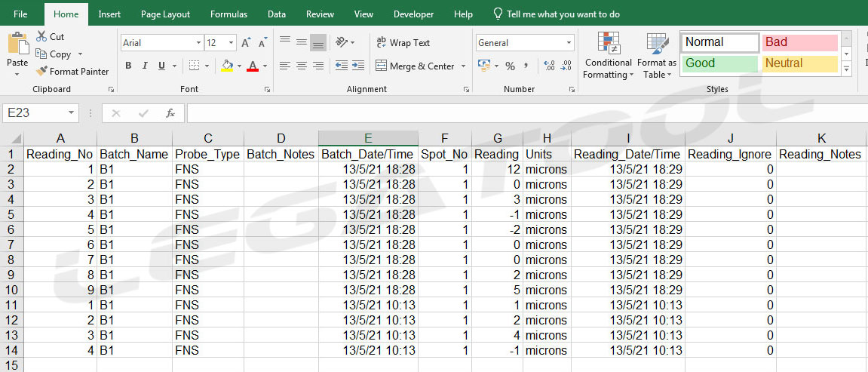The height and width of the screenshot is (372, 868).
Task: Apply the Good cell style
Action: tap(720, 63)
